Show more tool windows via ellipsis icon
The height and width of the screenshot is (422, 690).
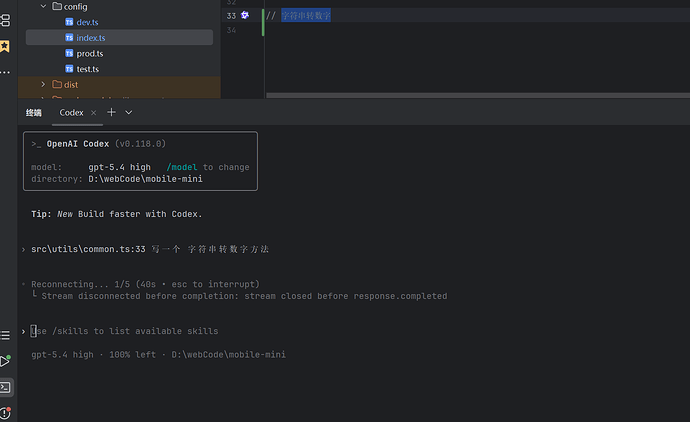[x=5, y=72]
